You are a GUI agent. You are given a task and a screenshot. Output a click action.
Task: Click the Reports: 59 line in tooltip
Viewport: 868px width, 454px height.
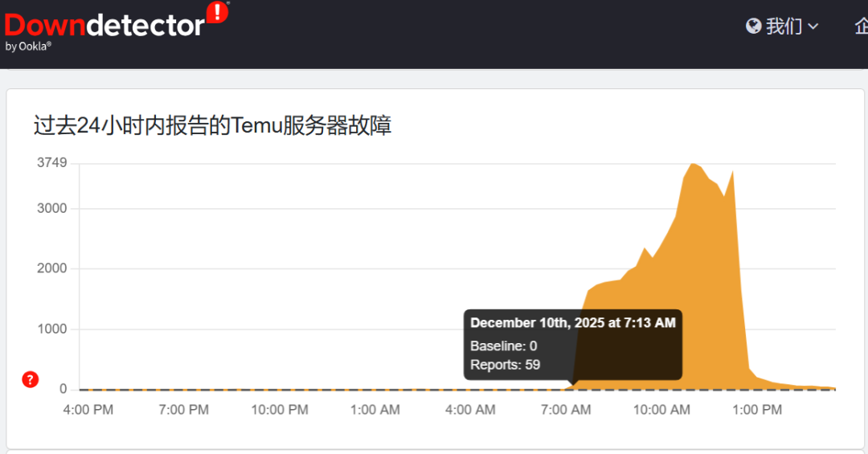tap(506, 365)
